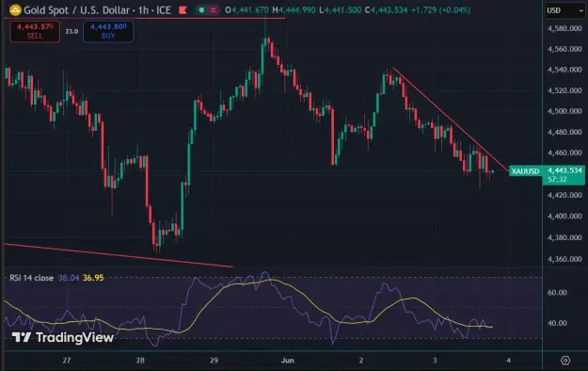Select the lower red support trendline
This screenshot has height=371, width=588.
point(119,256)
